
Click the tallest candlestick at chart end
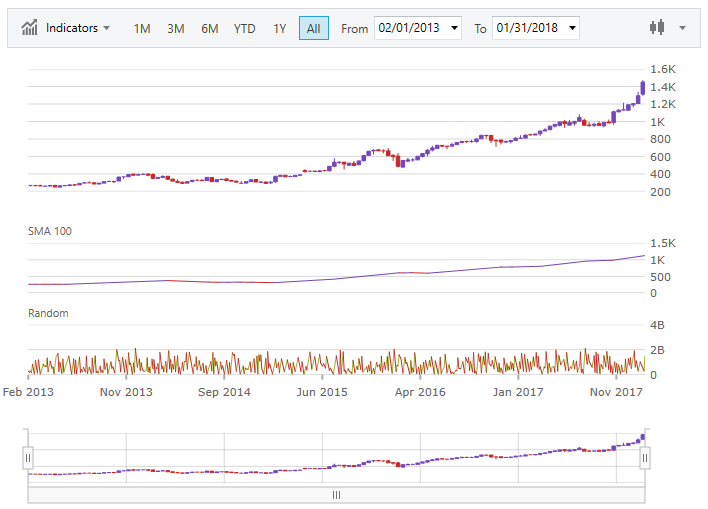pyautogui.click(x=641, y=88)
